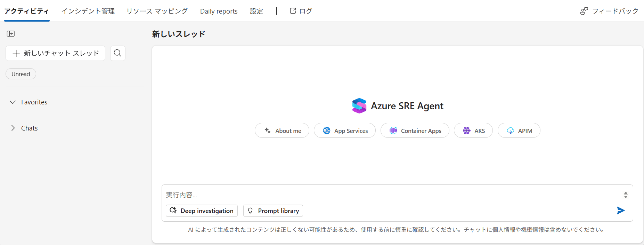Open the インシデント管理 tab
This screenshot has width=644, height=245.
[88, 11]
